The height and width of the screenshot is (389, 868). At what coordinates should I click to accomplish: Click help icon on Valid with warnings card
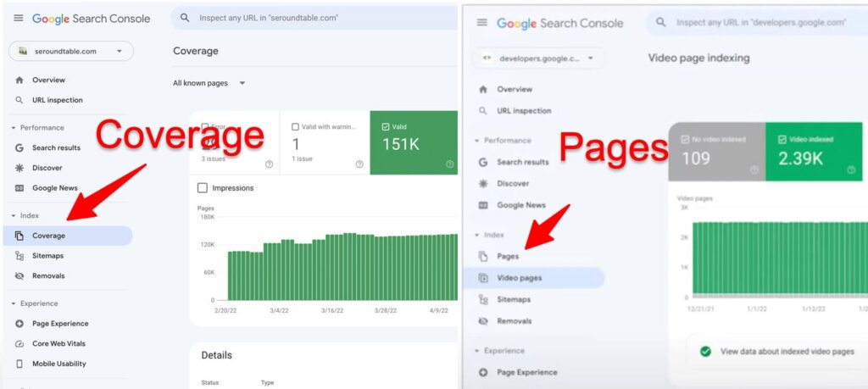coord(359,164)
